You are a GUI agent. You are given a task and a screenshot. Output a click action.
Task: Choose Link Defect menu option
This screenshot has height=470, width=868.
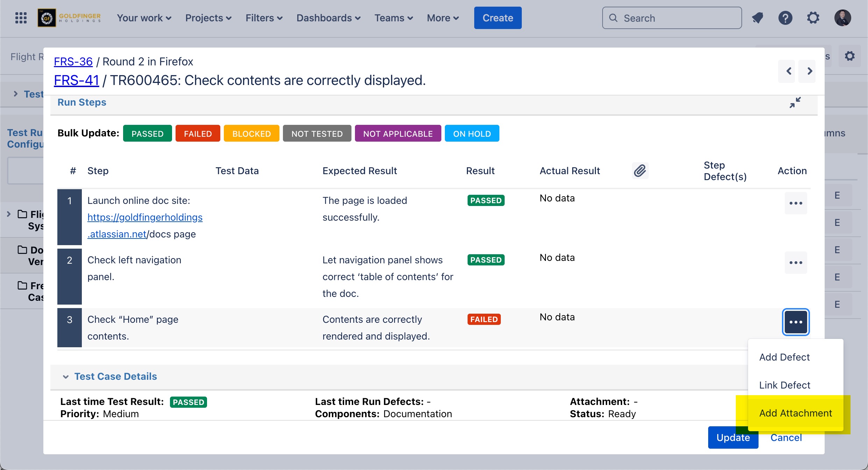tap(784, 385)
